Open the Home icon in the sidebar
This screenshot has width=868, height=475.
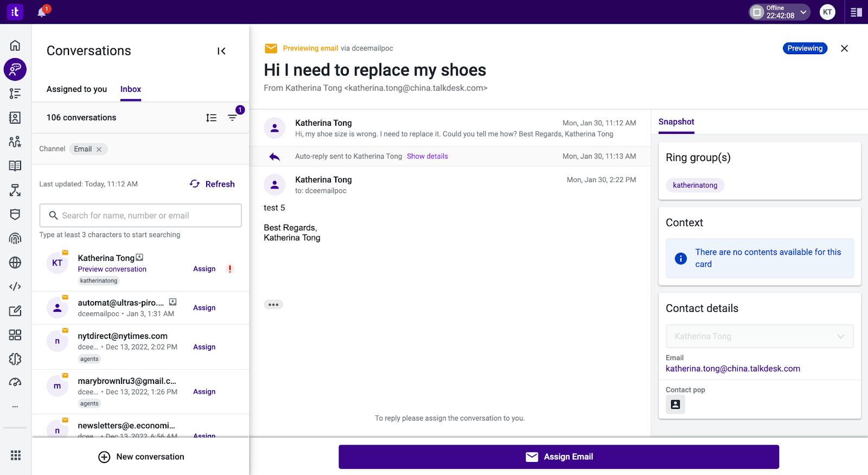coord(15,45)
